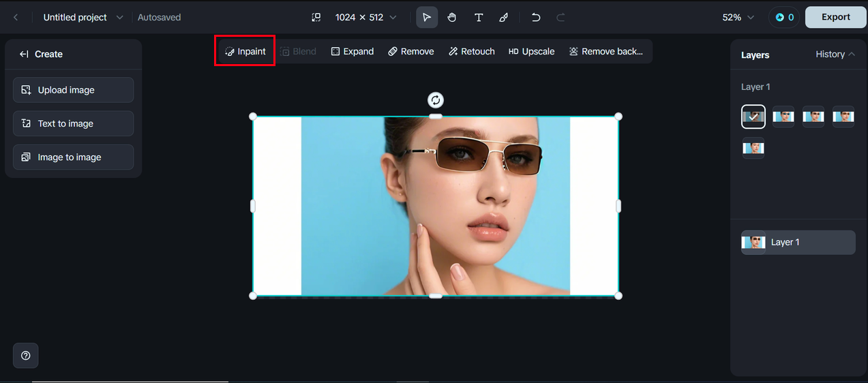868x383 pixels.
Task: Open Image to image generator
Action: (74, 157)
